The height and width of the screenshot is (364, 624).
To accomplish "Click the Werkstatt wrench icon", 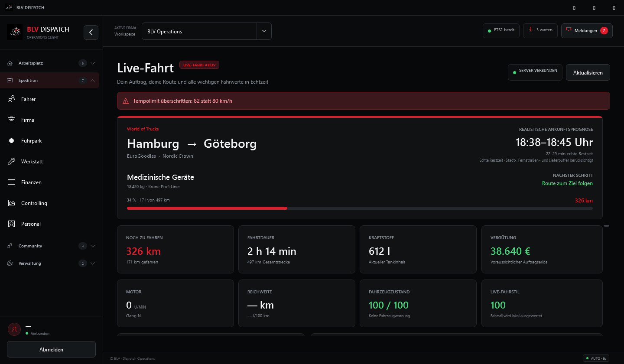I will pyautogui.click(x=12, y=162).
